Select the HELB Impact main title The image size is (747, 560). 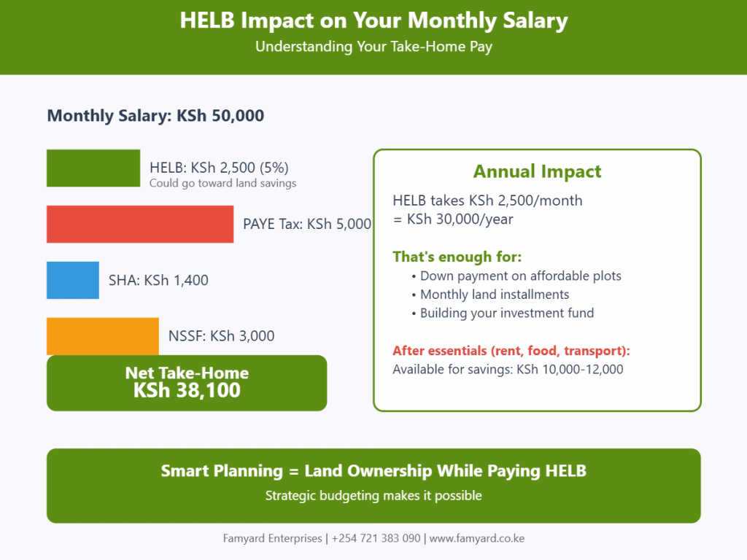(x=373, y=20)
